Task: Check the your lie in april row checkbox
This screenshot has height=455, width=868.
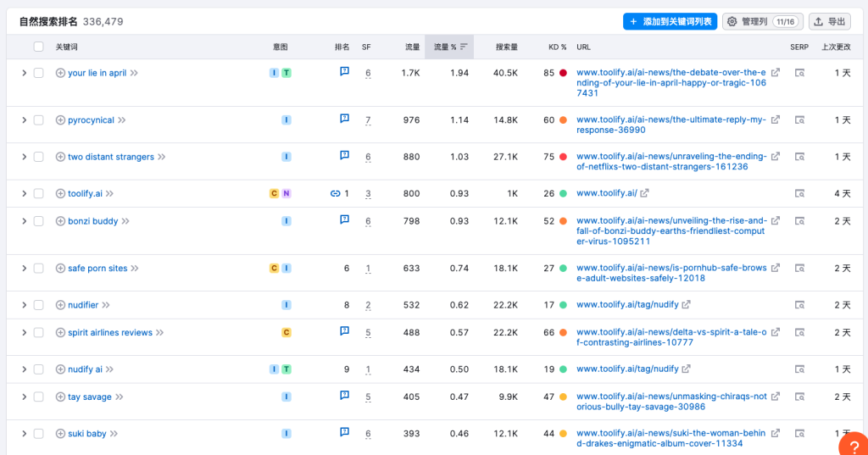Action: (x=38, y=73)
